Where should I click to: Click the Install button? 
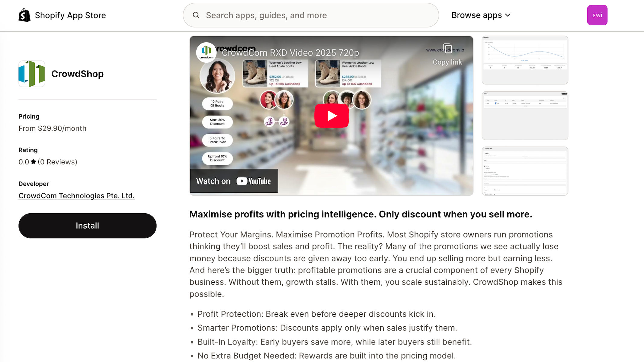click(87, 226)
